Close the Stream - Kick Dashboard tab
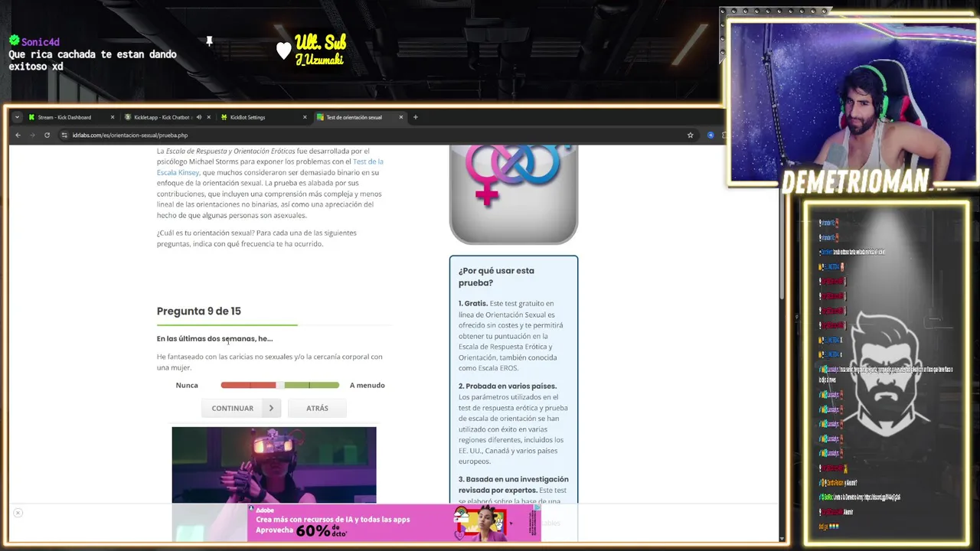Screen dimensions: 980x551 coord(113,117)
